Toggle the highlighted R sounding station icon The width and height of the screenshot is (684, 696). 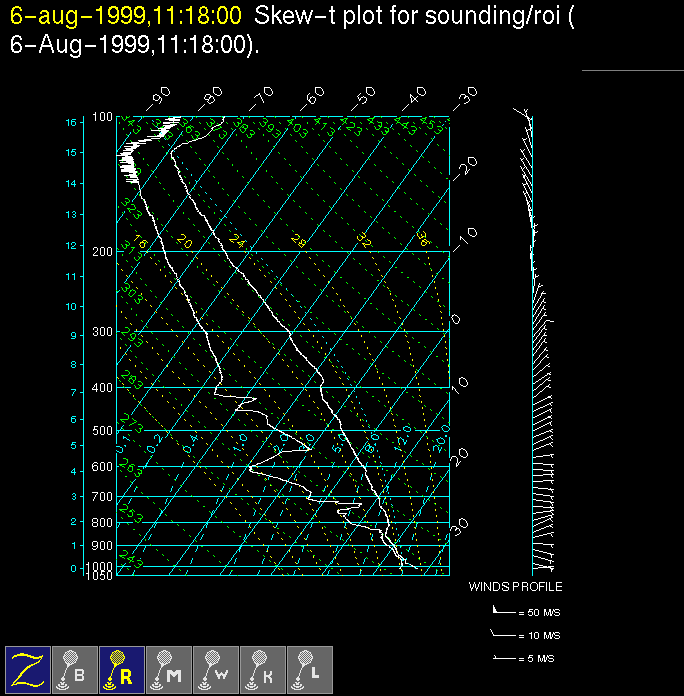coord(122,669)
